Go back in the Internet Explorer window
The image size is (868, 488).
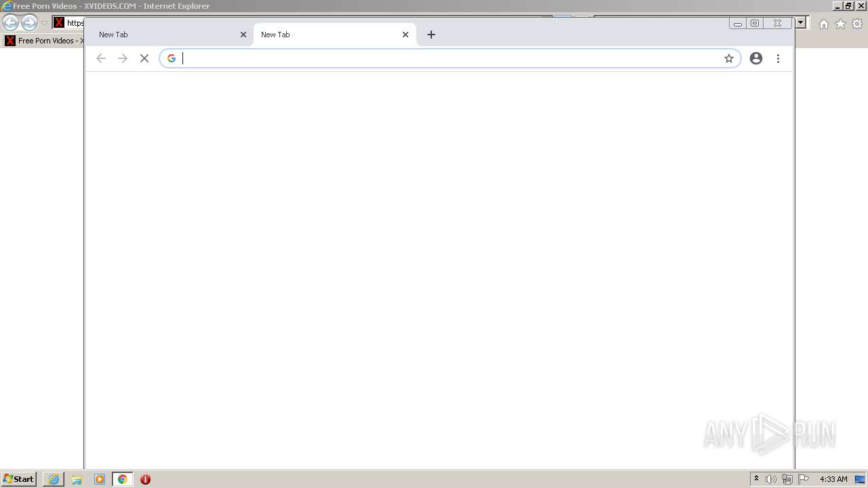coord(10,23)
